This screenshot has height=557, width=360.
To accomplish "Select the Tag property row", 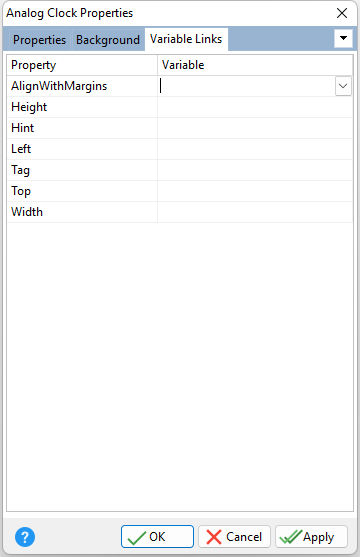I will coord(180,170).
